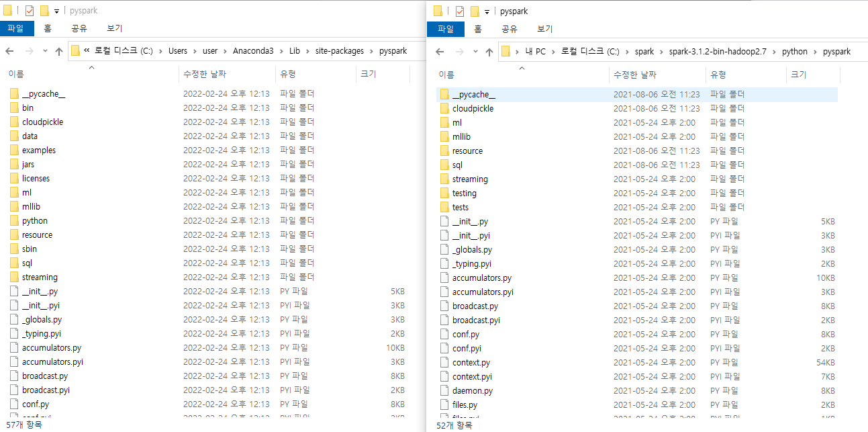Open the 공유 tab in left window
Image resolution: width=868 pixels, height=432 pixels.
(79, 28)
